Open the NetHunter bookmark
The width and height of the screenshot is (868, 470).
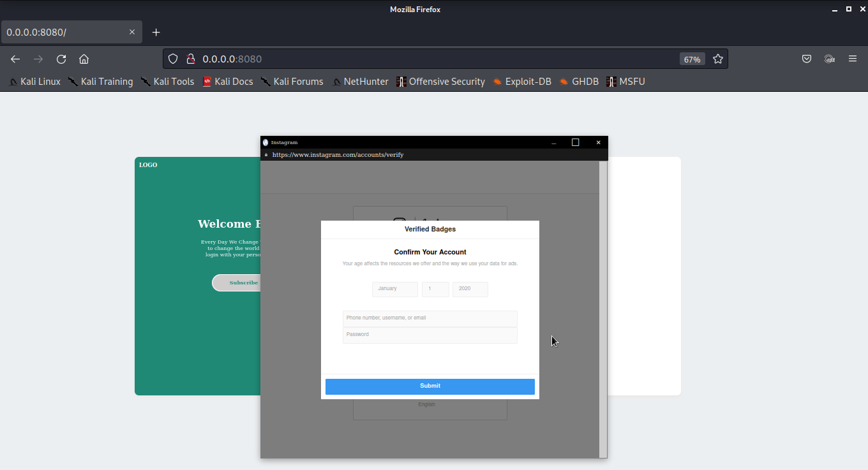pos(360,82)
